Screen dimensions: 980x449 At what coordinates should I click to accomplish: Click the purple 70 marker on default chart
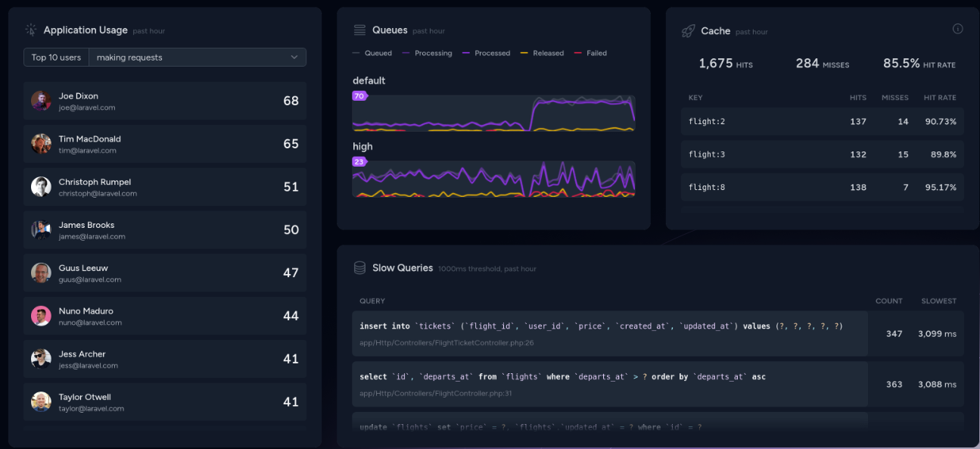coord(359,96)
